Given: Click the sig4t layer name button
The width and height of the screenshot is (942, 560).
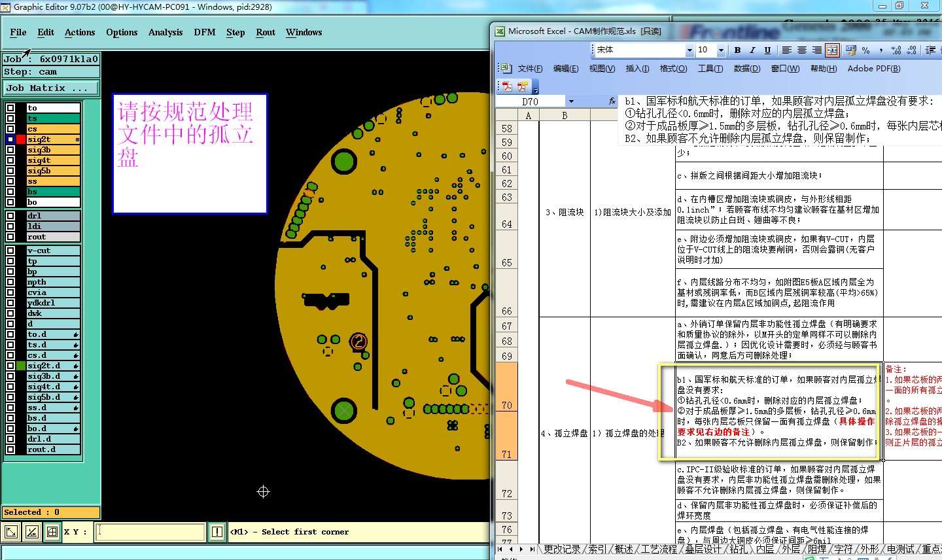Looking at the screenshot, I should click(x=53, y=160).
